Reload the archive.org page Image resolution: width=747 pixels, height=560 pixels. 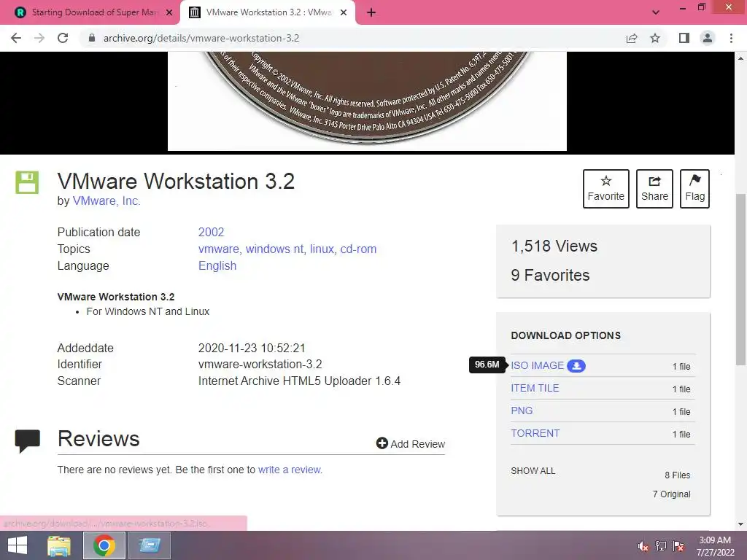point(63,38)
